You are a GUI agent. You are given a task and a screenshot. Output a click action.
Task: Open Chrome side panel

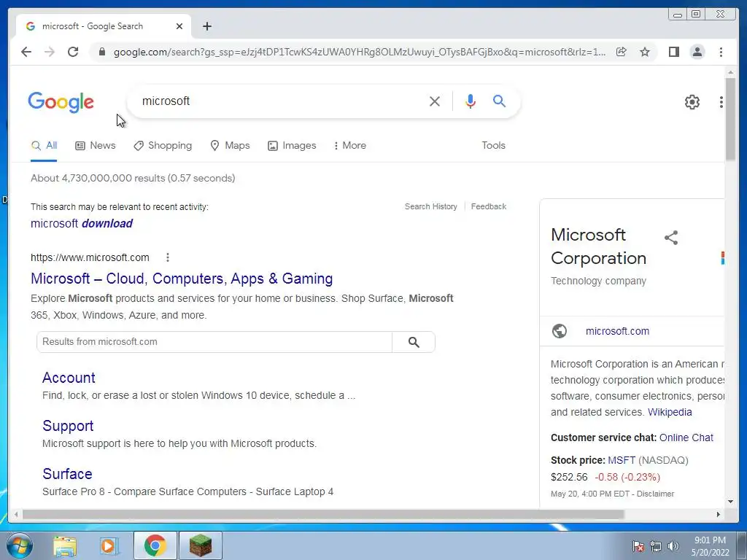673,52
